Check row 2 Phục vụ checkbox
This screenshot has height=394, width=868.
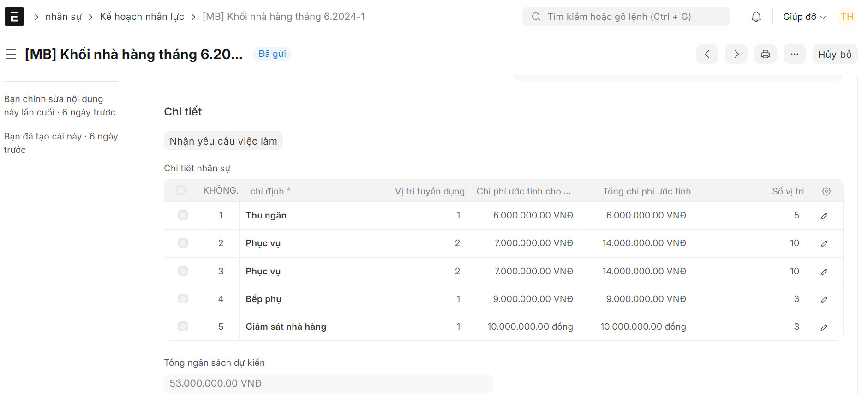click(183, 243)
